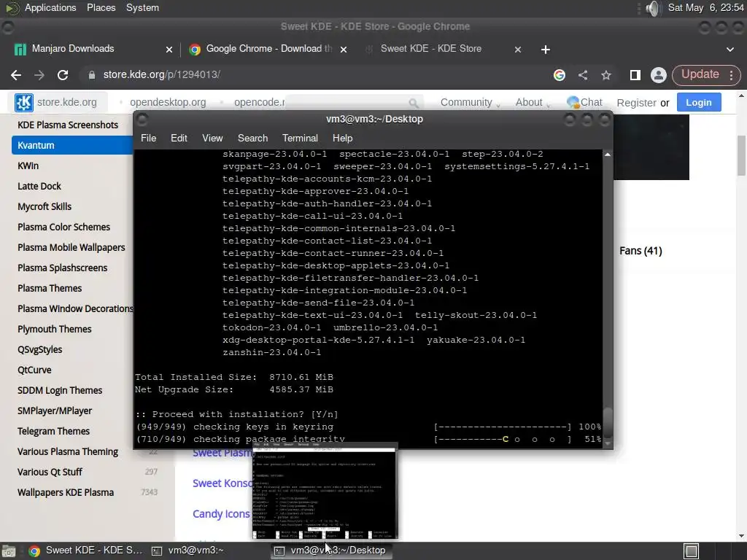The height and width of the screenshot is (560, 747).
Task: Open the terminal Help menu
Action: pyautogui.click(x=343, y=138)
